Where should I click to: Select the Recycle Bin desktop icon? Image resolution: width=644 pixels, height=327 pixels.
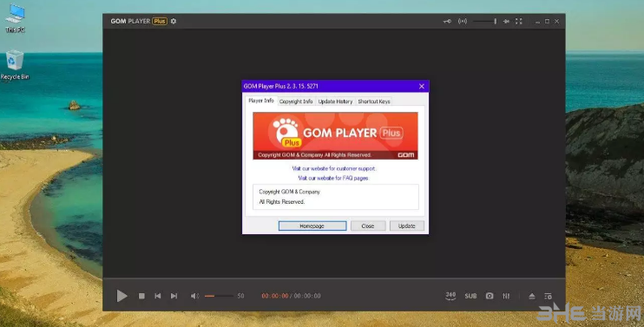(x=15, y=65)
